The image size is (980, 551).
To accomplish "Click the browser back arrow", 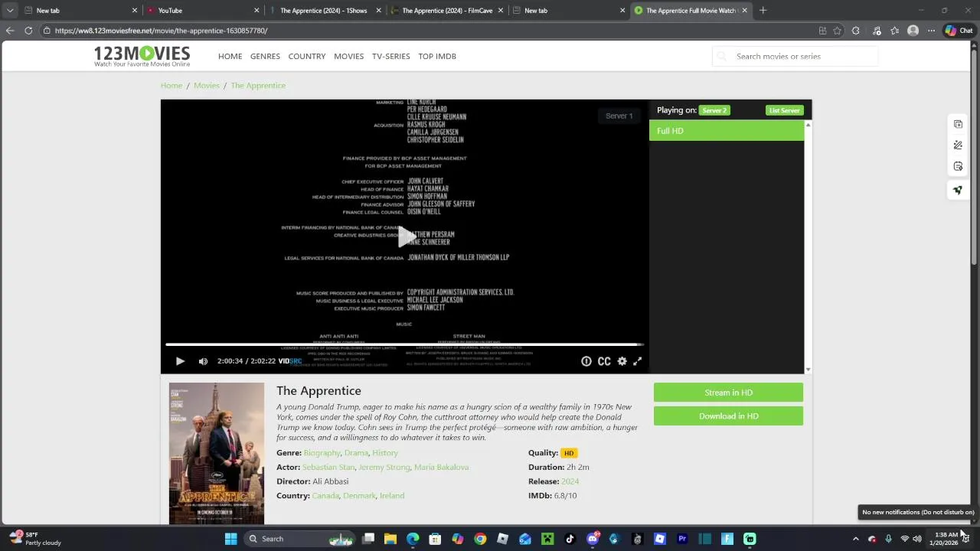I will (10, 31).
